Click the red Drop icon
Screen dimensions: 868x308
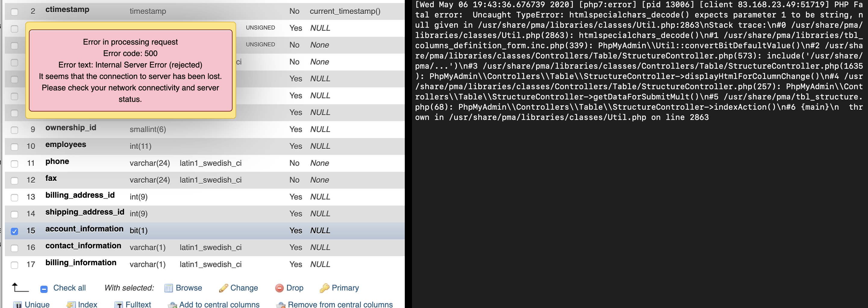click(x=279, y=288)
